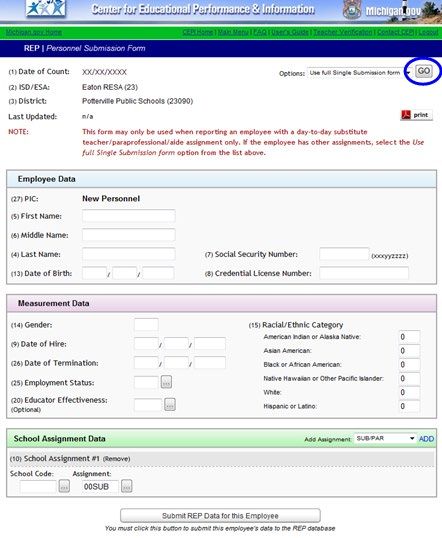Click the Date of Hire day field
Screen dimensions: 442x538
point(176,344)
